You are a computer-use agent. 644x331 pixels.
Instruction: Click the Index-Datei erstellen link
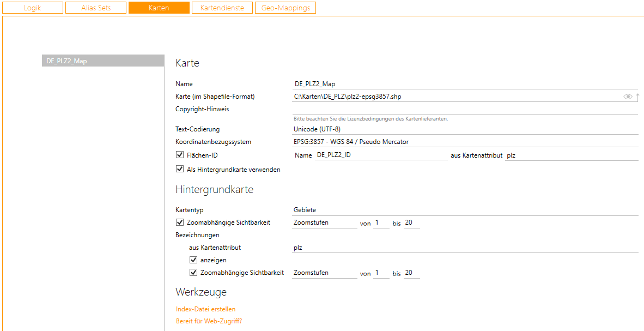(205, 309)
